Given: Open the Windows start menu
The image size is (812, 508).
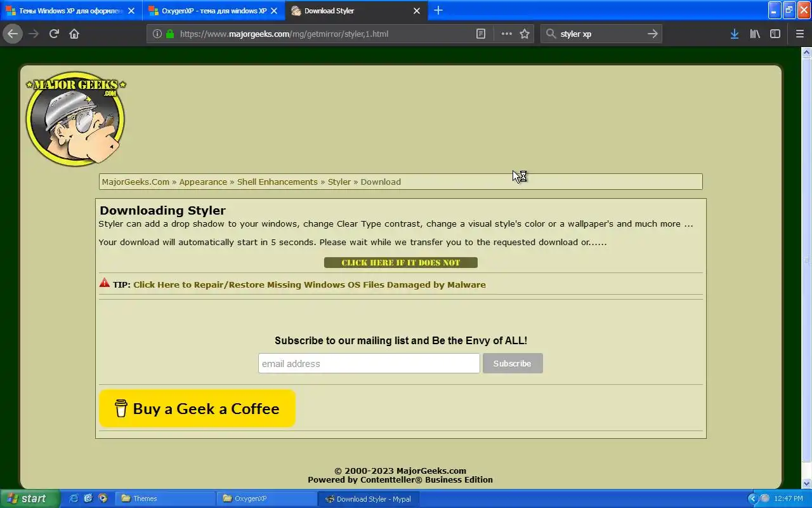Looking at the screenshot, I should pyautogui.click(x=29, y=498).
